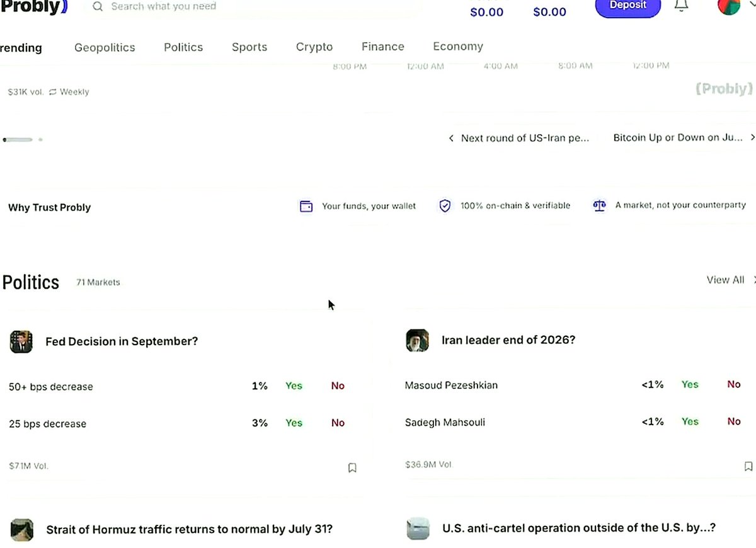
Task: Open 'Fed Decision in September?' market
Action: (122, 341)
